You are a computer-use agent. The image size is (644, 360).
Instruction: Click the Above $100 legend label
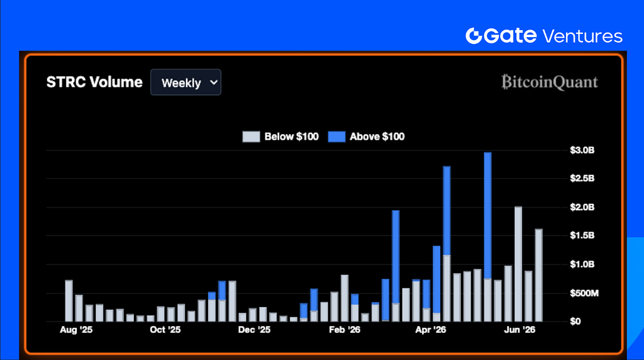[x=377, y=137]
